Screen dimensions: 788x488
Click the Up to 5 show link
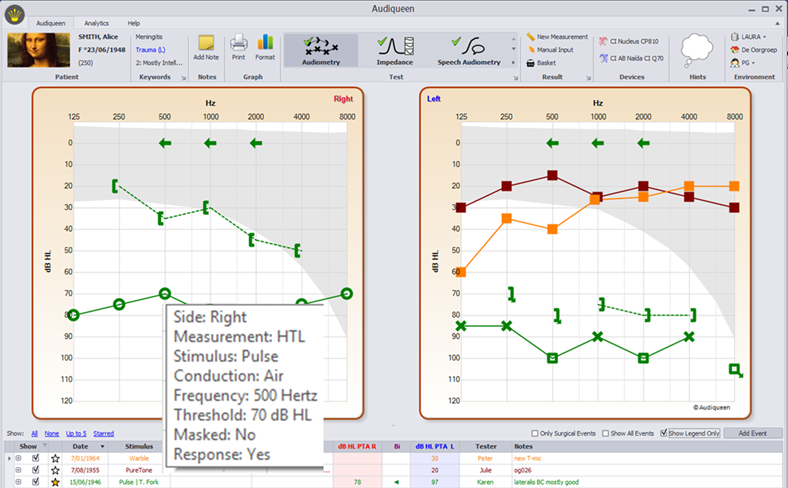(76, 433)
